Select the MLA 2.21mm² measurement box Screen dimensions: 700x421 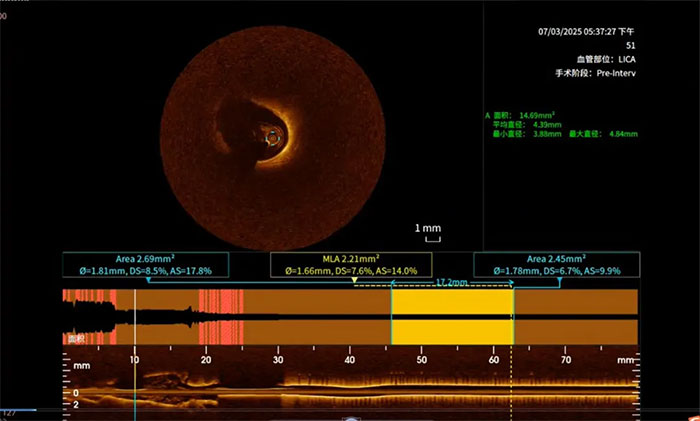click(x=351, y=265)
